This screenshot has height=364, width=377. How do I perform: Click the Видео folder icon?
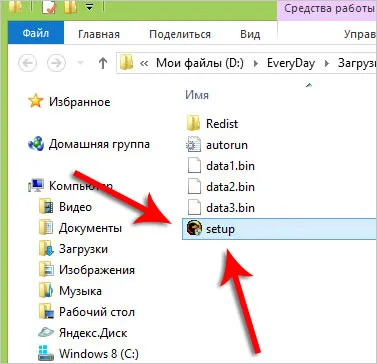click(x=46, y=207)
